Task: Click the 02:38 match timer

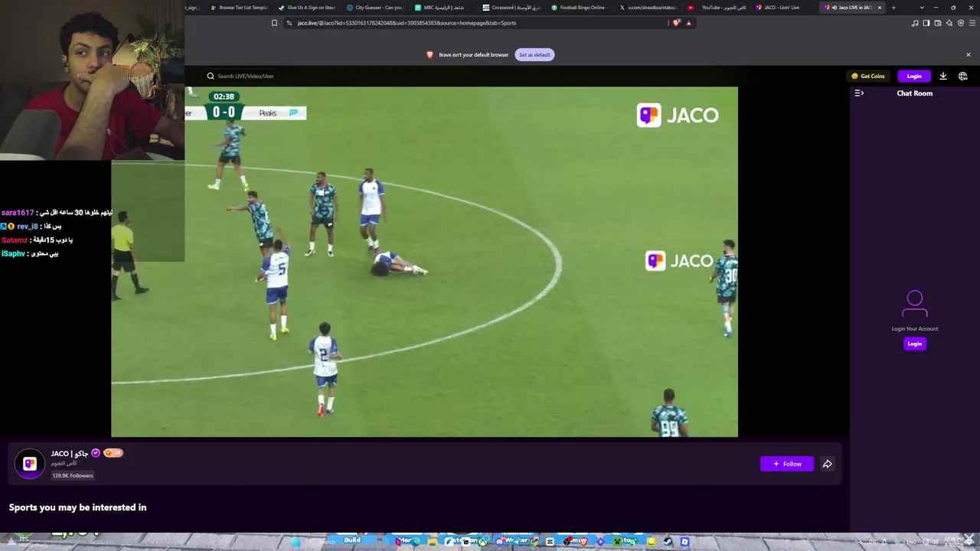Action: 224,96
